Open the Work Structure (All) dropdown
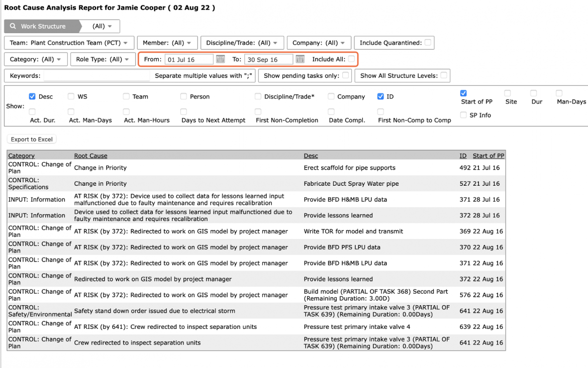The image size is (588, 368). 102,26
